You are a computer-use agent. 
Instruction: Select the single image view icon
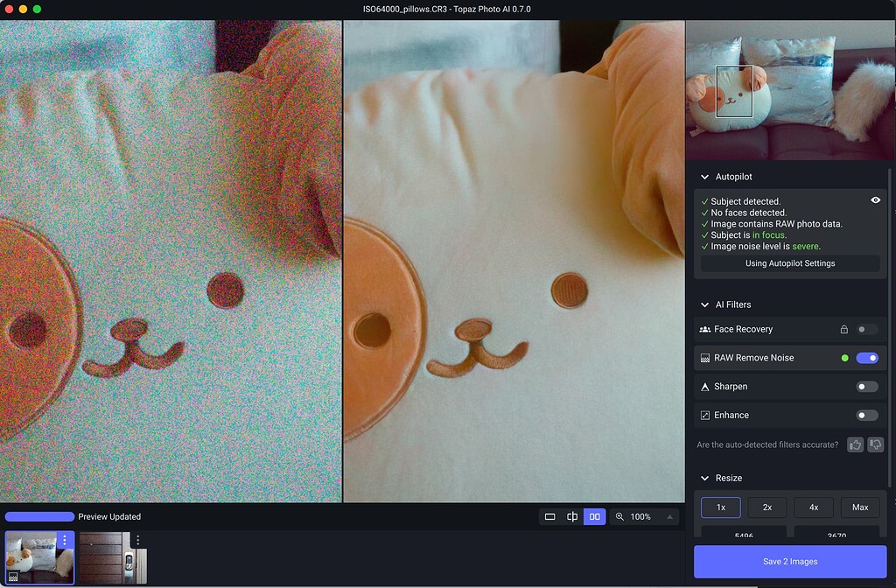551,516
